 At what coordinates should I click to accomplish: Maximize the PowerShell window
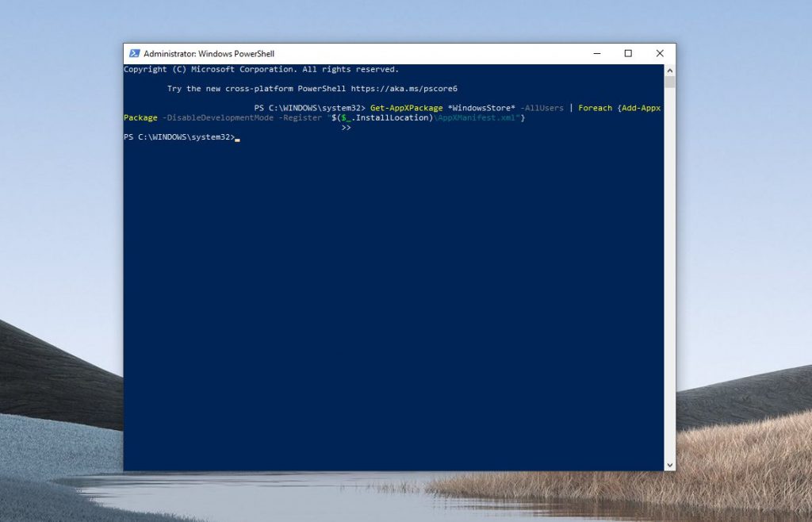[x=628, y=53]
